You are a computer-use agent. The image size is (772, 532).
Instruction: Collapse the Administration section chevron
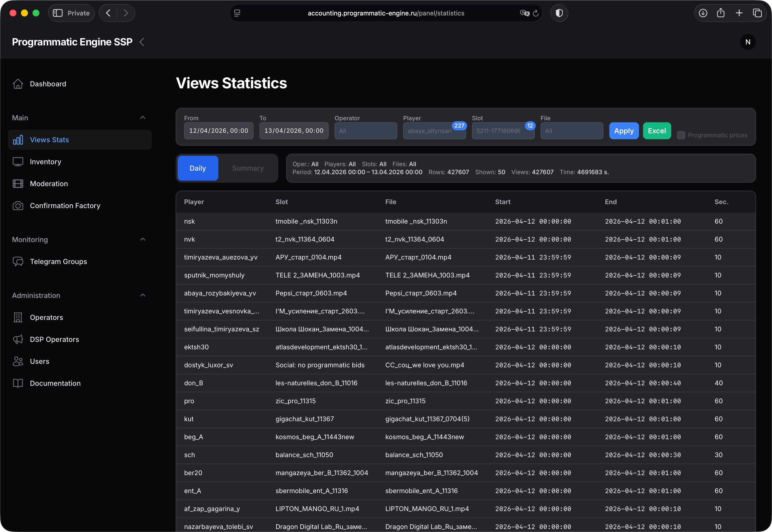[143, 295]
